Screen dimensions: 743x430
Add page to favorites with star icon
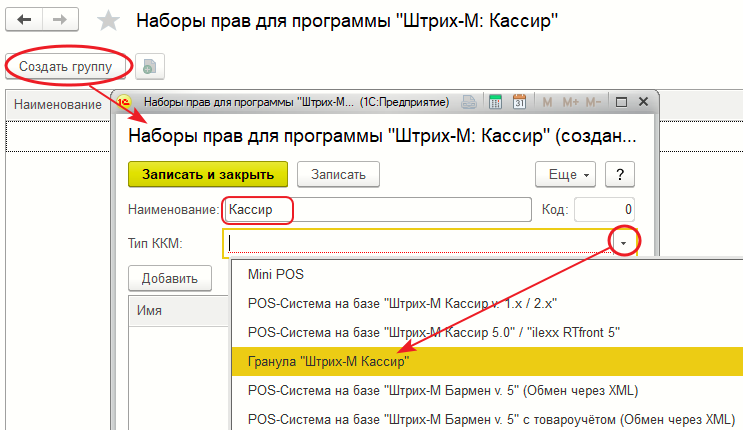tap(111, 21)
